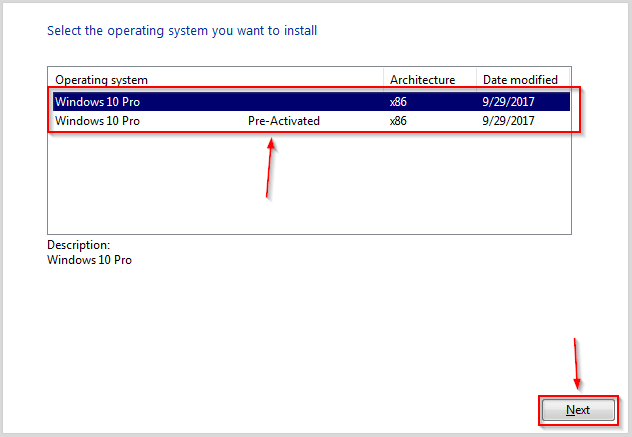Screen dimensions: 632x437
Task: Click the Windows 10 Pro description text
Action: 89,260
